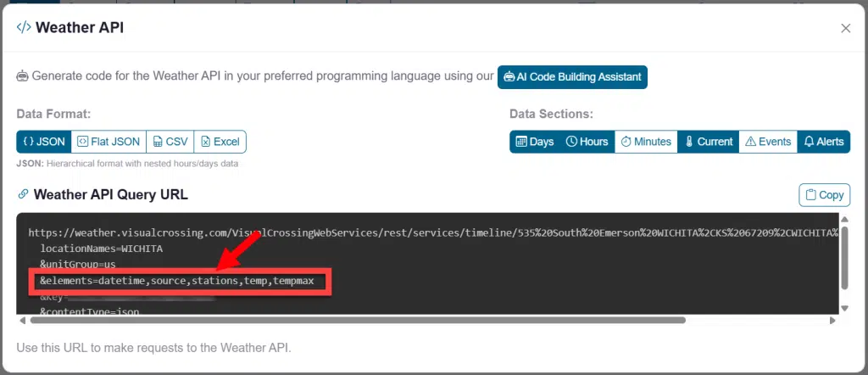
Task: Click the Data Format label
Action: click(53, 114)
